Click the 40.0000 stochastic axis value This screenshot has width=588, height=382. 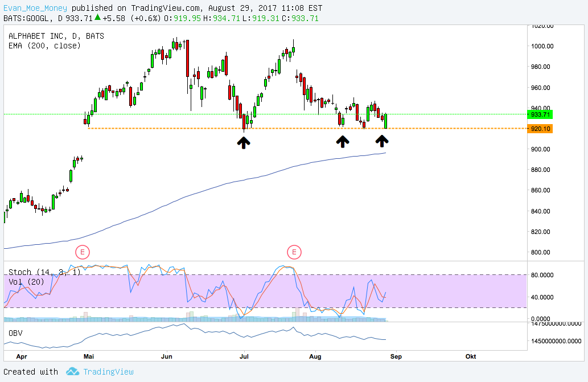click(542, 297)
